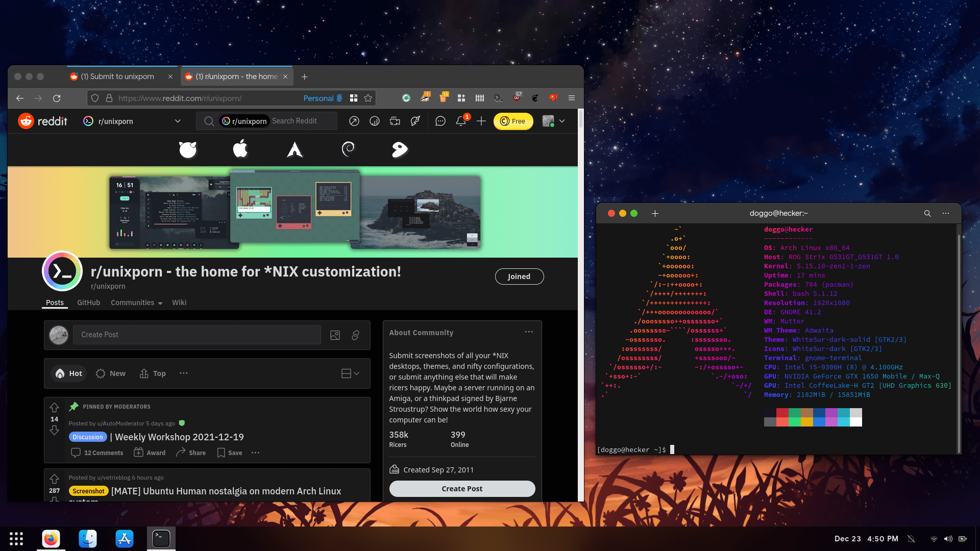Toggle Joined membership of r/unixporn
This screenshot has width=980, height=551.
point(519,276)
